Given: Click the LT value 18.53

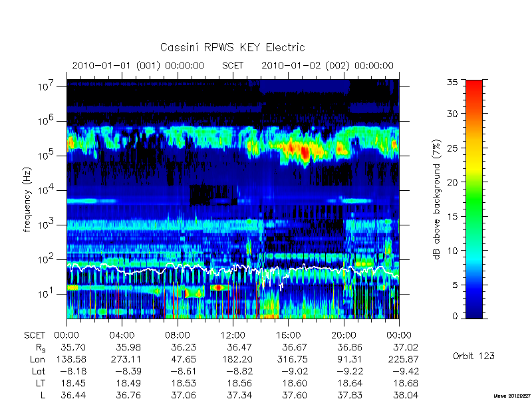Looking at the screenshot, I should (x=184, y=383).
